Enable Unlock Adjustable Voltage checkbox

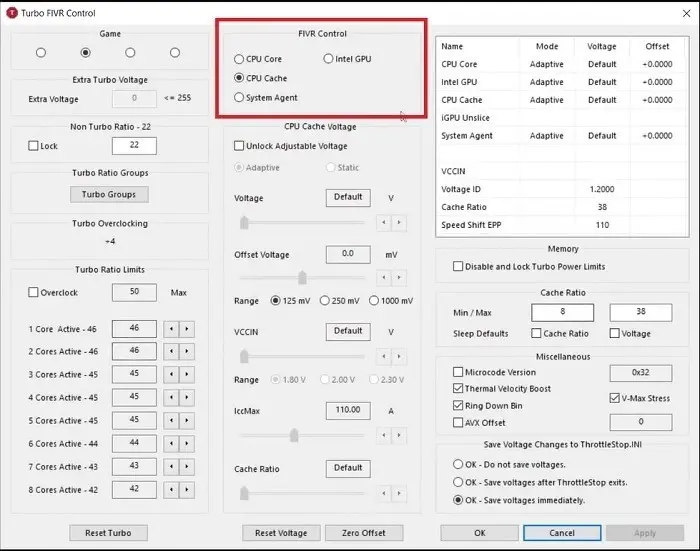(x=239, y=146)
